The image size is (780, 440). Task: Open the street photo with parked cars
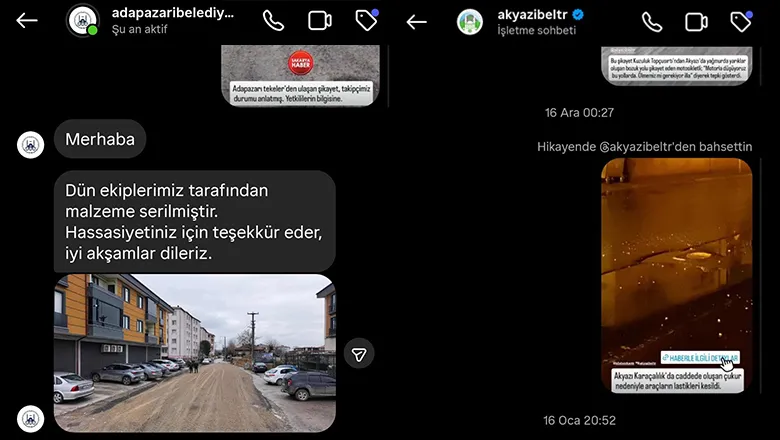click(x=195, y=353)
